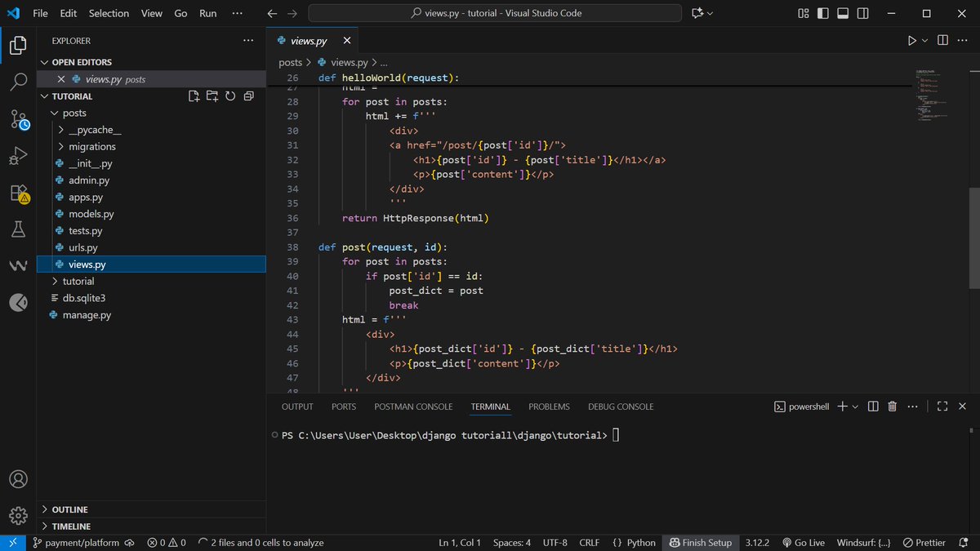Switch to the POSTMAN CONSOLE tab
Viewport: 980px width, 551px height.
[x=413, y=407]
